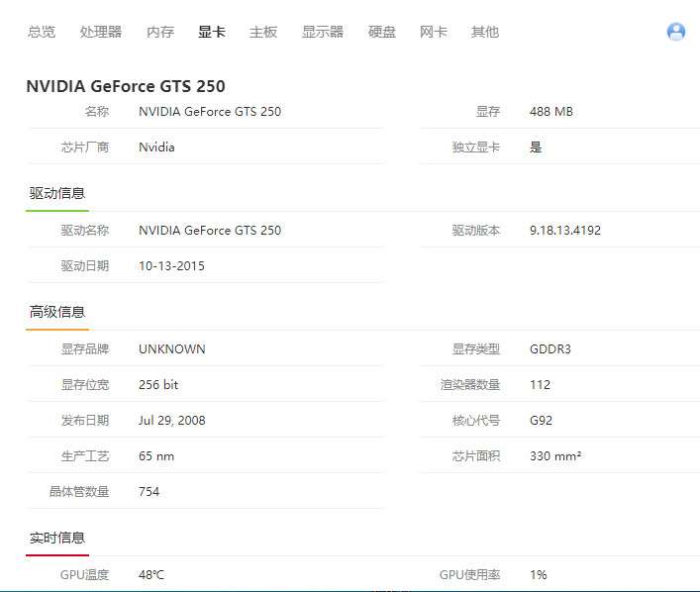Open the 显示器 tab
This screenshot has height=592, width=700.
tap(323, 32)
